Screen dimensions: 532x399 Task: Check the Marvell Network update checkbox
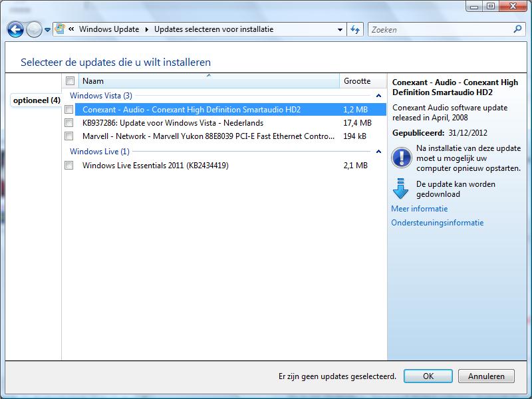click(69, 136)
